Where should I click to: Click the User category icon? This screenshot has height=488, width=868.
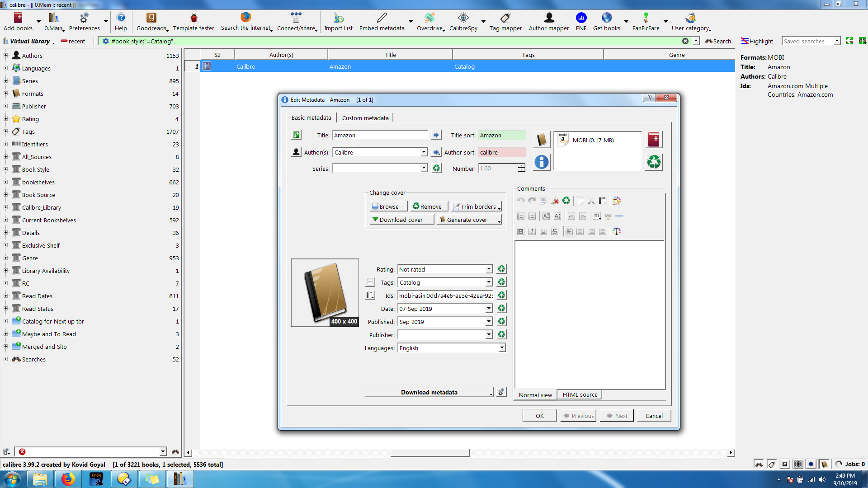point(690,22)
